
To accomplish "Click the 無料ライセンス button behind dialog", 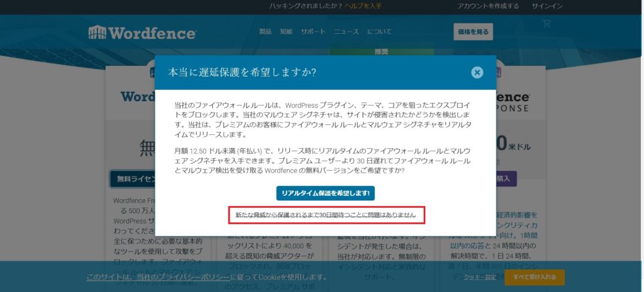I will [133, 179].
